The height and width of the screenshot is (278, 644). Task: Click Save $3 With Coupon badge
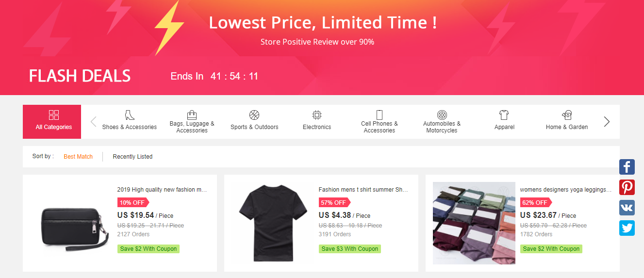[x=350, y=249]
